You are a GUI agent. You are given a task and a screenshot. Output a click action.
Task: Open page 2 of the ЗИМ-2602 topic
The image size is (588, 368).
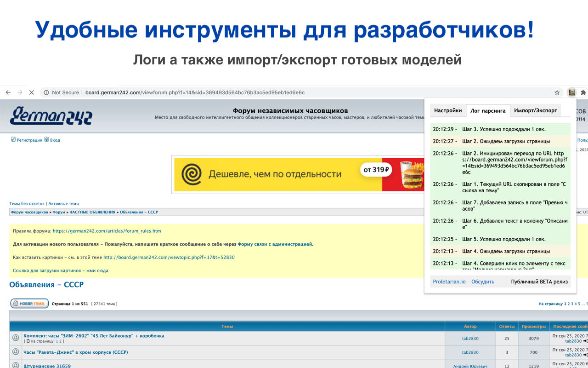click(60, 341)
